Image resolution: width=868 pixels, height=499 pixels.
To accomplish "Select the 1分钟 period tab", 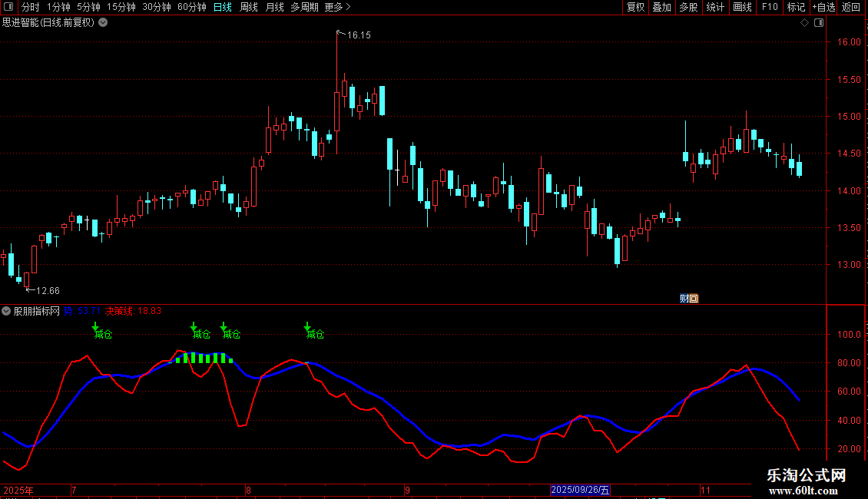I will (58, 7).
